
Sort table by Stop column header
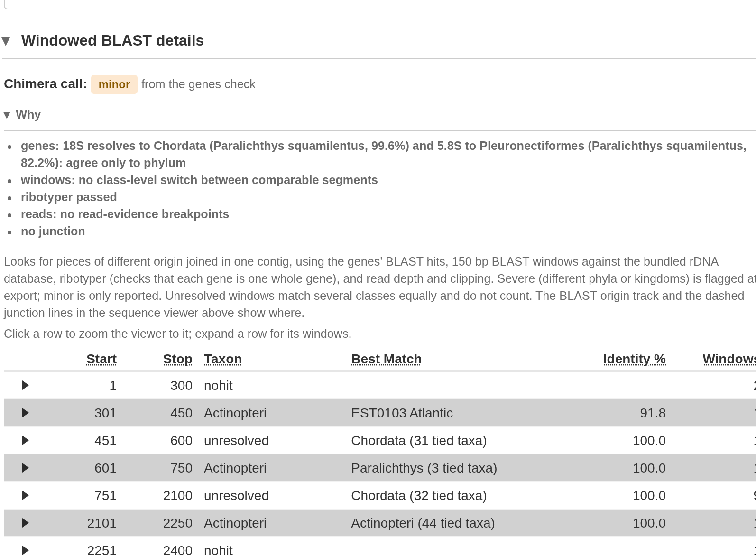click(x=178, y=359)
